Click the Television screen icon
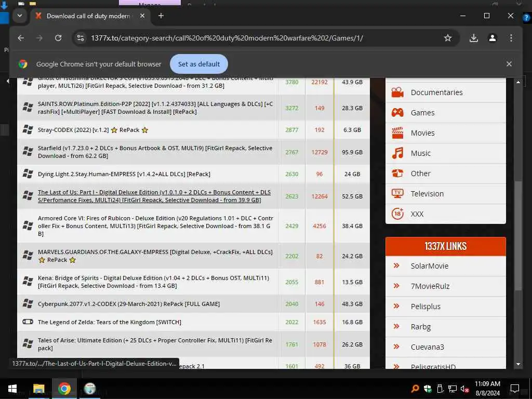The height and width of the screenshot is (399, 532). point(397,194)
